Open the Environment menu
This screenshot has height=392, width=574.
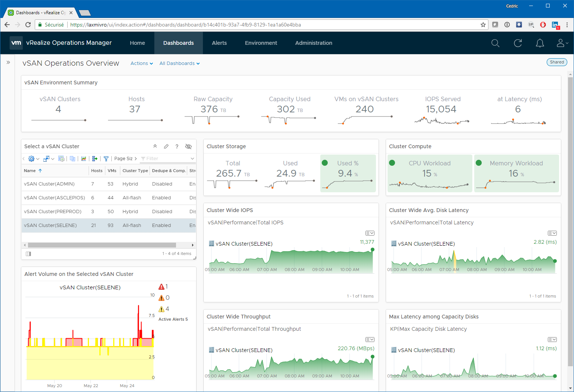pyautogui.click(x=261, y=43)
